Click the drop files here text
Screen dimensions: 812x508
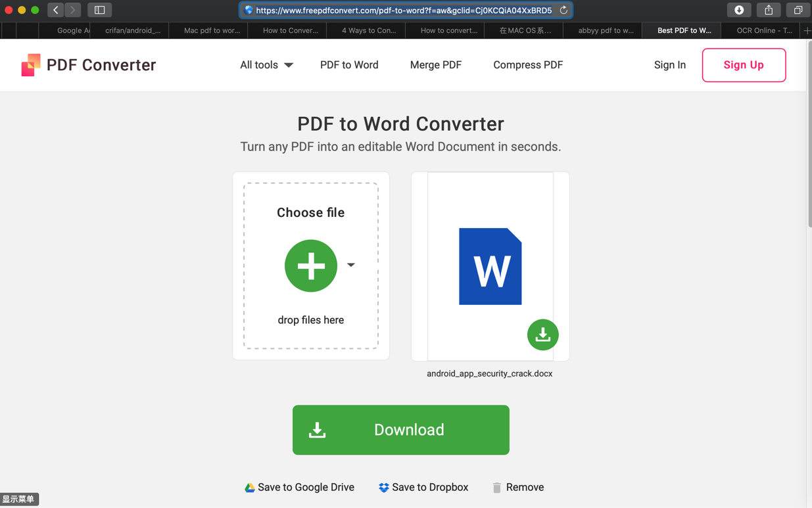pos(311,320)
